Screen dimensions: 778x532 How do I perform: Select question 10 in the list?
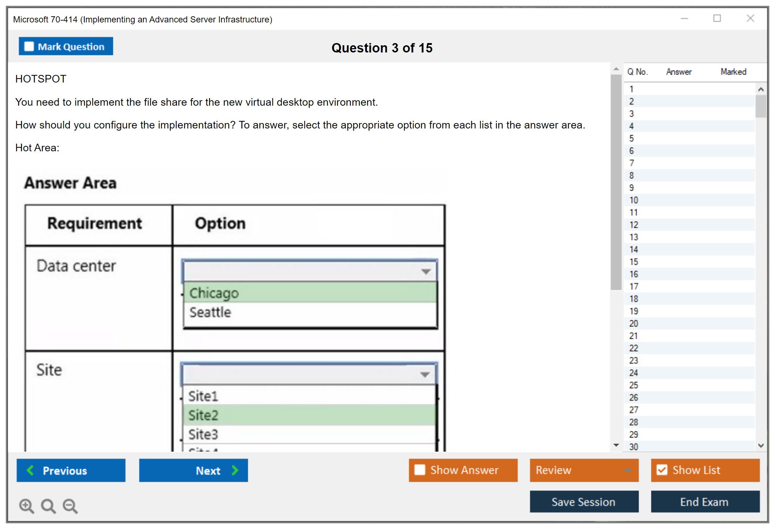[x=634, y=200]
